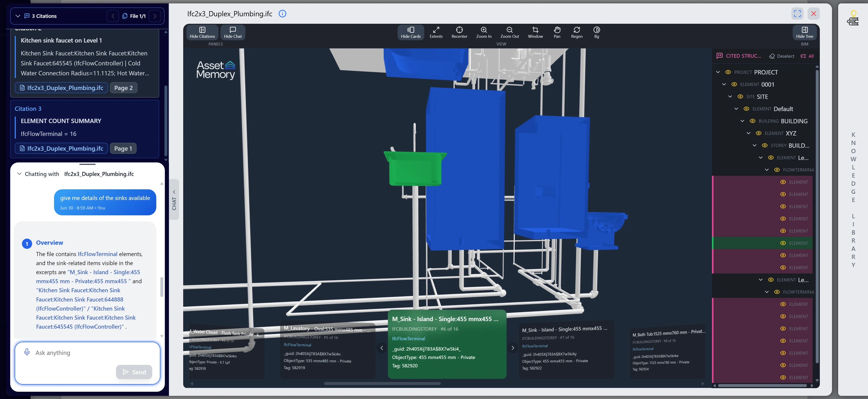Click the green sink in the 3D view
Viewport: 868px width, 399px height.
(x=415, y=169)
